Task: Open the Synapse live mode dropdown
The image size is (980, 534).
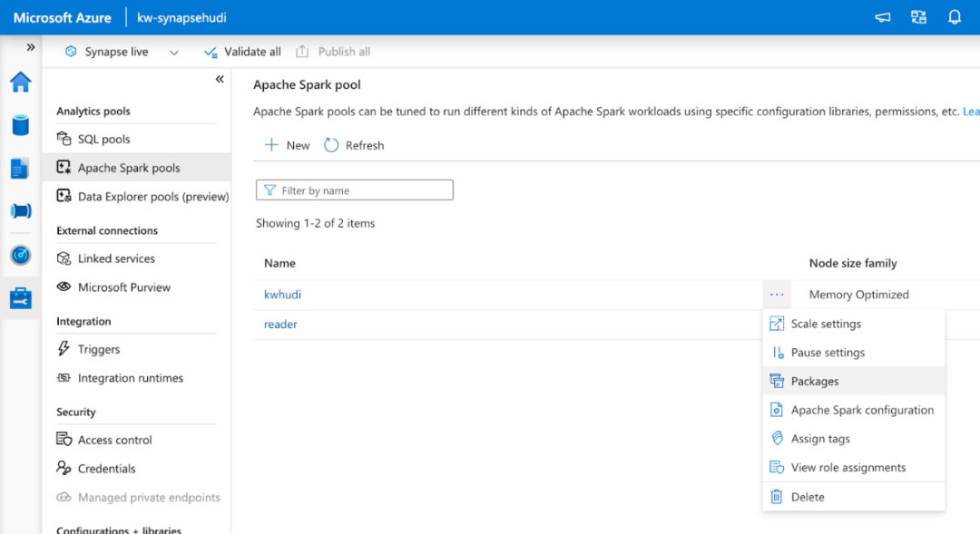Action: coord(173,53)
